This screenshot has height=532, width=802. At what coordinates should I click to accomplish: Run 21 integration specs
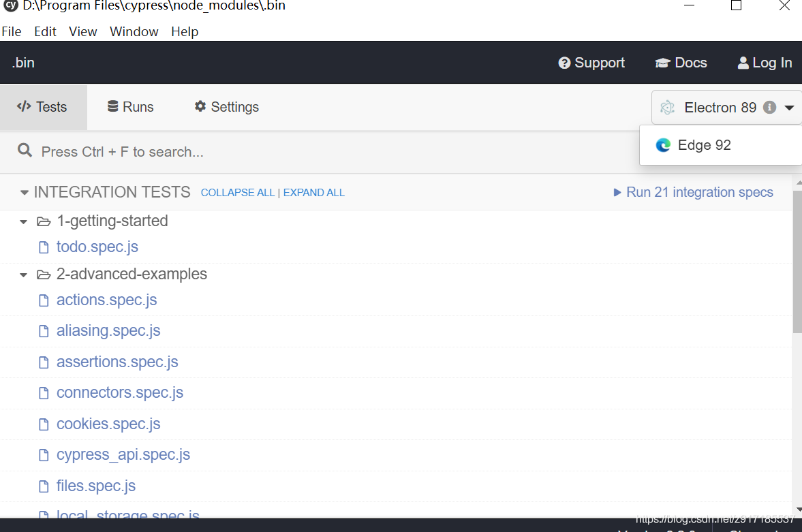click(x=693, y=192)
